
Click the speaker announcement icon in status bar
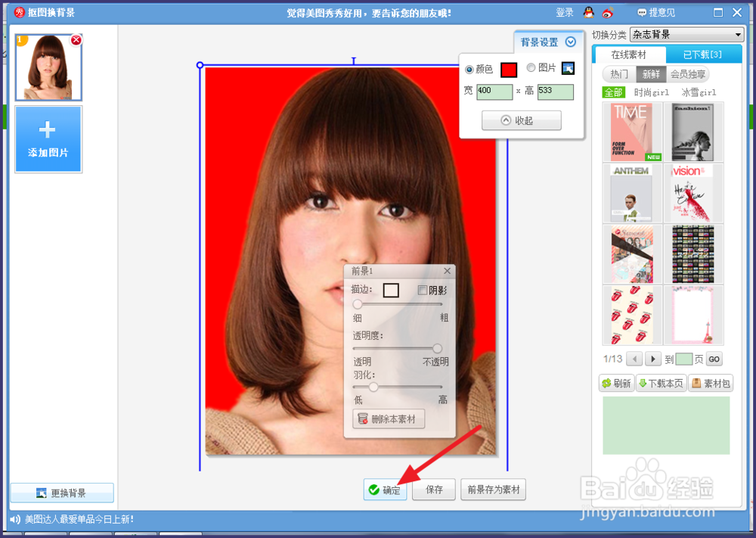[15, 519]
